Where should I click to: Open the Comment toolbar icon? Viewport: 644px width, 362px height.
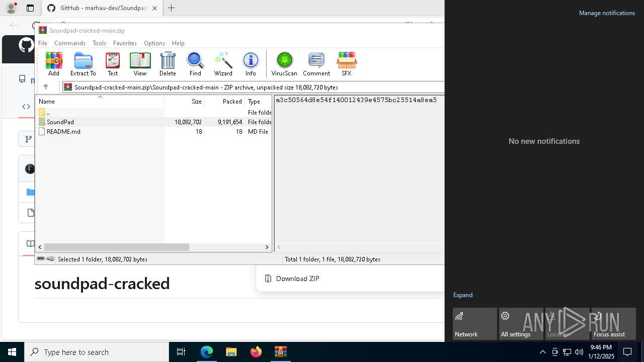click(x=316, y=64)
